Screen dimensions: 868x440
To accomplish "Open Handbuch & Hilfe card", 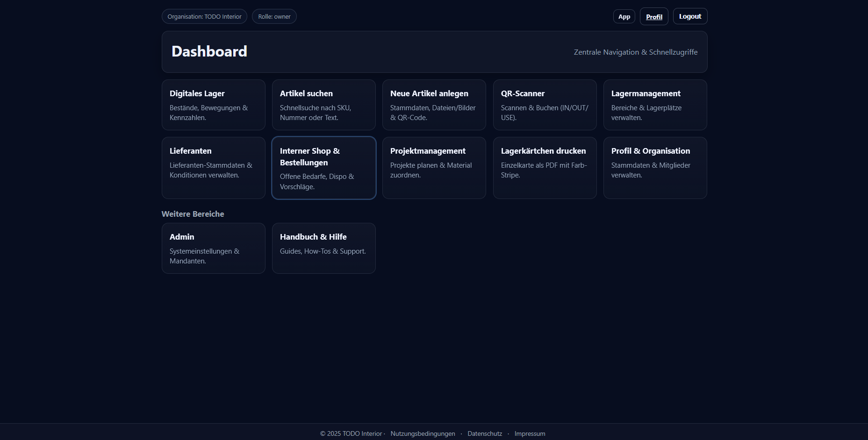I will click(x=323, y=248).
